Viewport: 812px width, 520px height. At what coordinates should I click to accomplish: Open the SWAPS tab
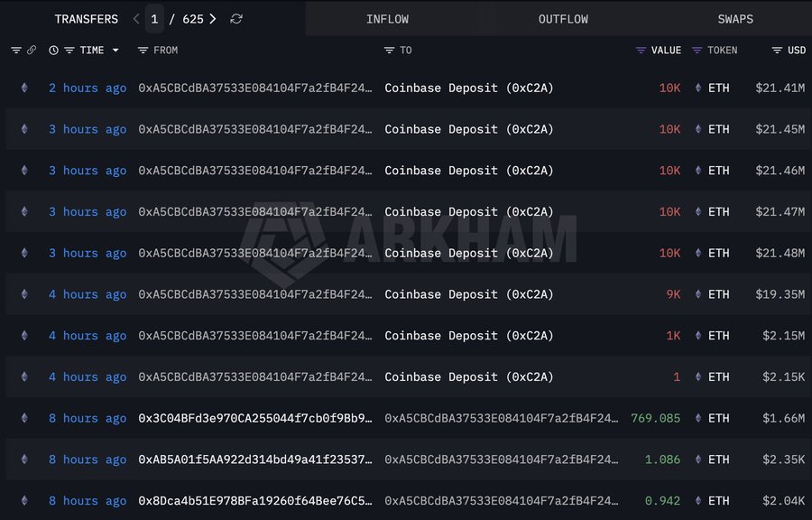point(735,19)
